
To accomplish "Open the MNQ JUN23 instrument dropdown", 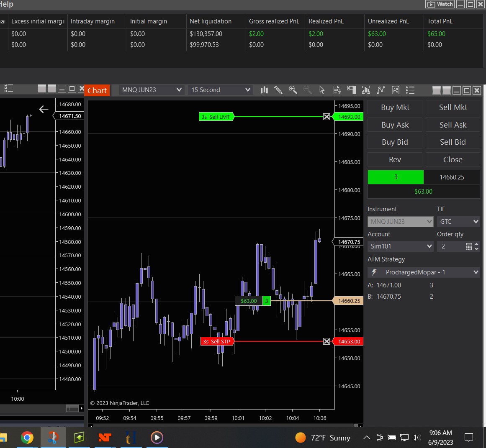I will coord(151,90).
